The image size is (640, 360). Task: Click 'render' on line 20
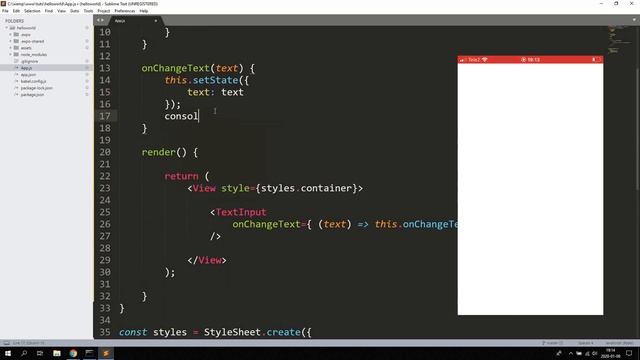[x=158, y=152]
